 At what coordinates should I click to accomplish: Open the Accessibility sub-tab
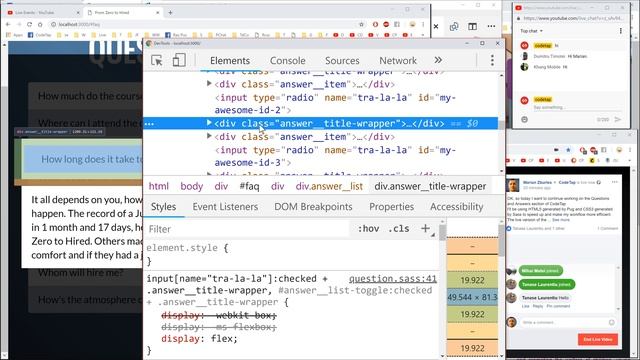pyautogui.click(x=456, y=207)
